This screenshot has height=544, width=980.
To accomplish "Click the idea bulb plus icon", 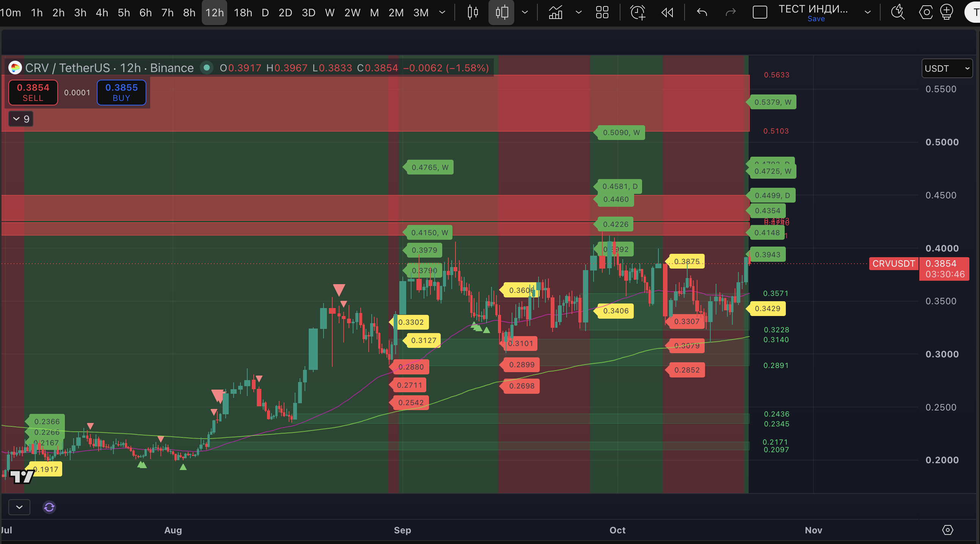I will pos(947,13).
